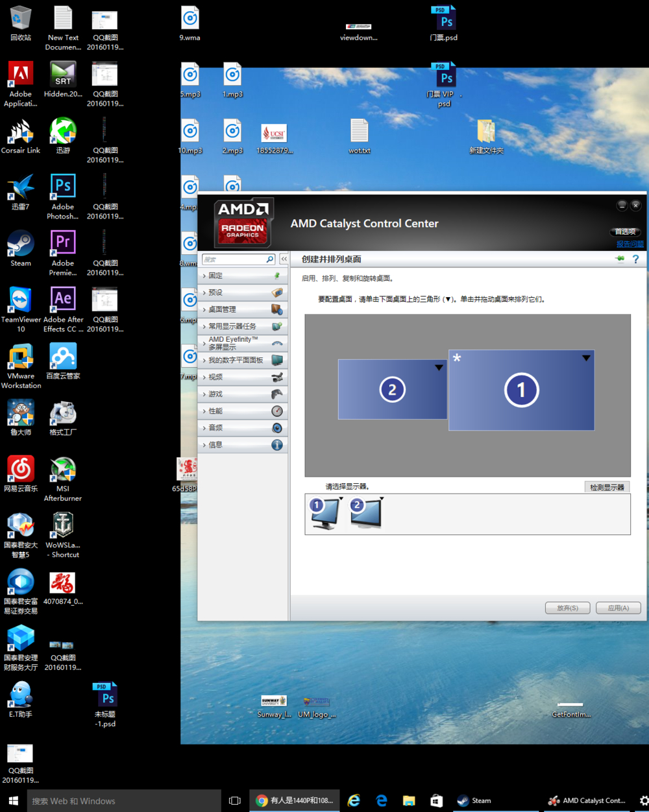Image resolution: width=649 pixels, height=812 pixels.
Task: Click the green pin icon in the Catalyst header
Action: [620, 259]
